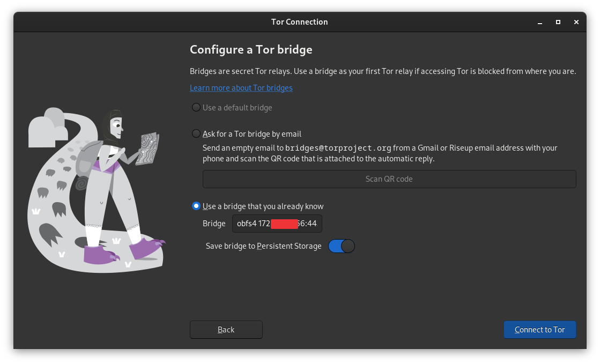
Task: Click the Scan QR code button
Action: coord(389,179)
